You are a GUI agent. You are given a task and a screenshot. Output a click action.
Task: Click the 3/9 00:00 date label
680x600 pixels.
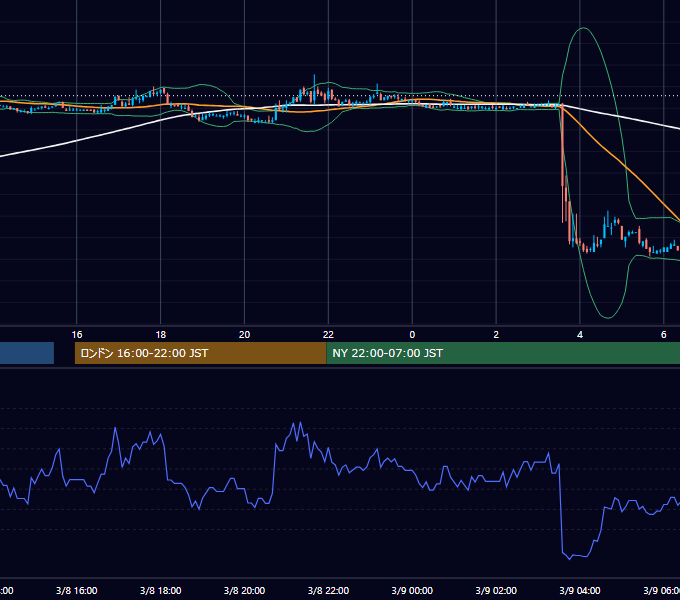[412, 590]
